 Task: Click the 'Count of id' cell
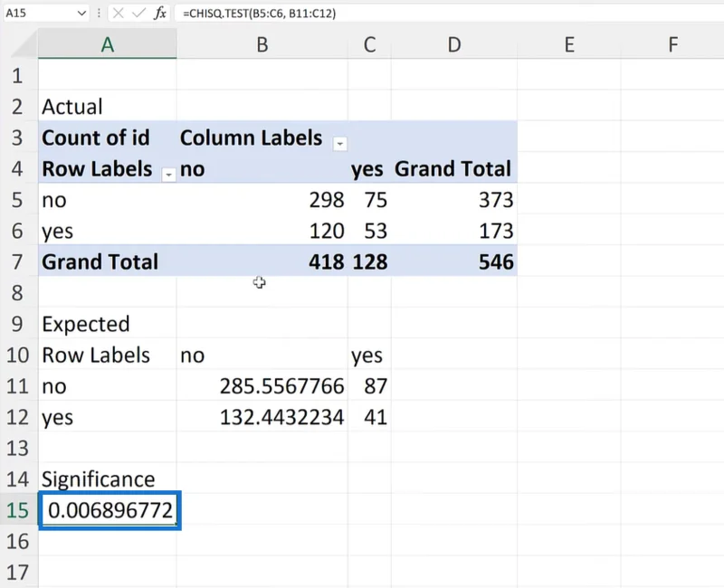107,138
